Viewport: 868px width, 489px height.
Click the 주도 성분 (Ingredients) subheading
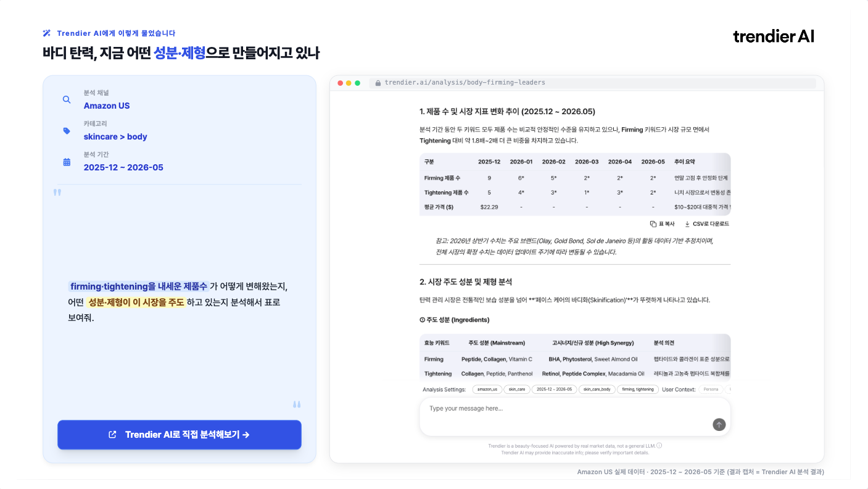point(454,320)
